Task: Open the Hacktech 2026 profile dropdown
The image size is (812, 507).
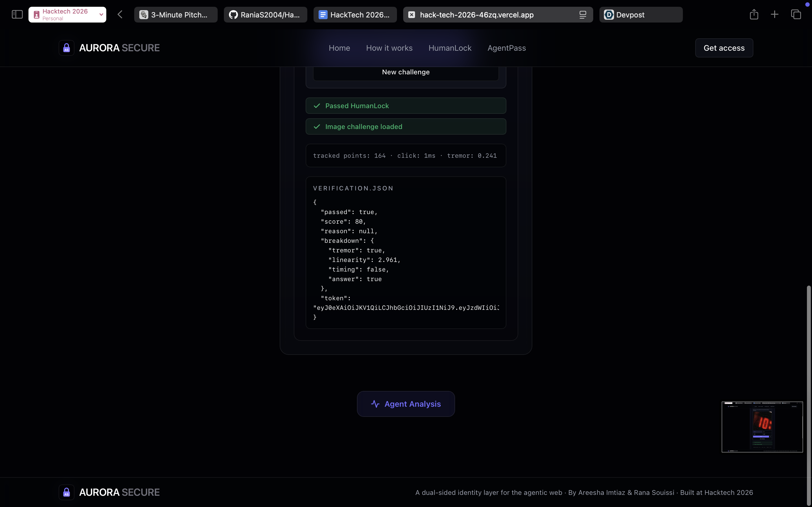Action: click(101, 14)
